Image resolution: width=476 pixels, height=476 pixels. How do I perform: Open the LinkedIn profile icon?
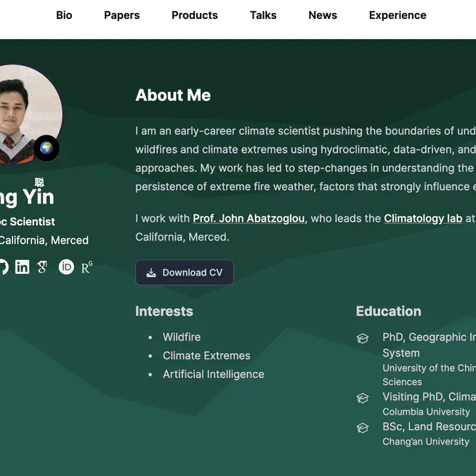click(23, 267)
